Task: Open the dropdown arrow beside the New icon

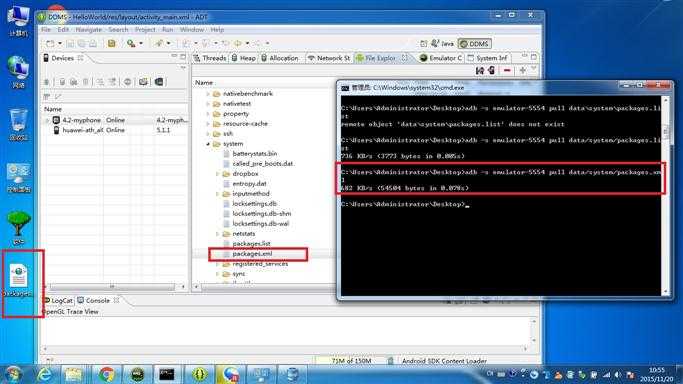Action: pos(60,44)
